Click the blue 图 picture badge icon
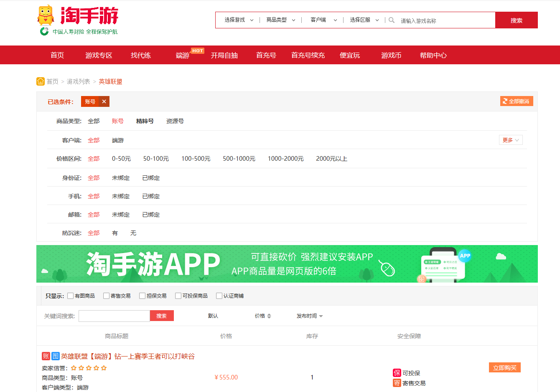 pyautogui.click(x=56, y=356)
